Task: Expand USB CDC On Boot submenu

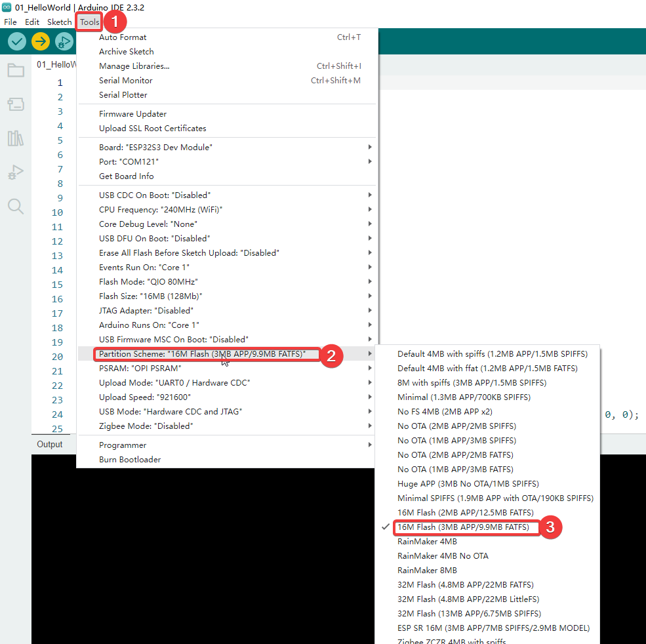Action: [x=227, y=195]
